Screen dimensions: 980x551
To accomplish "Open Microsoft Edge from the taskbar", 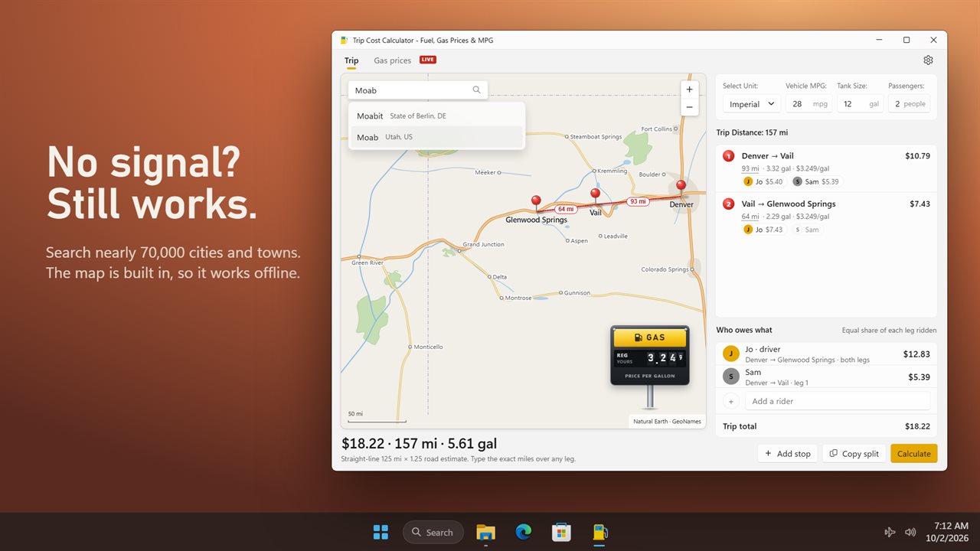I will pos(524,532).
